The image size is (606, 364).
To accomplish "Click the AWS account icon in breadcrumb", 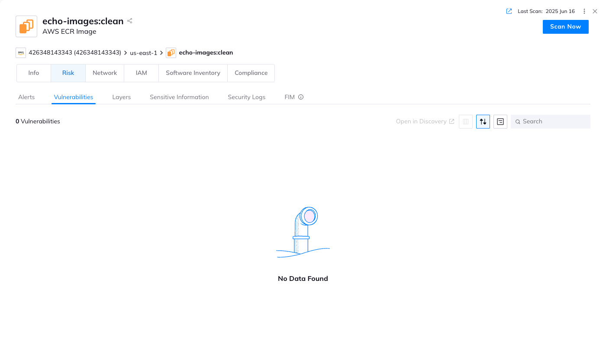I will 21,53.
